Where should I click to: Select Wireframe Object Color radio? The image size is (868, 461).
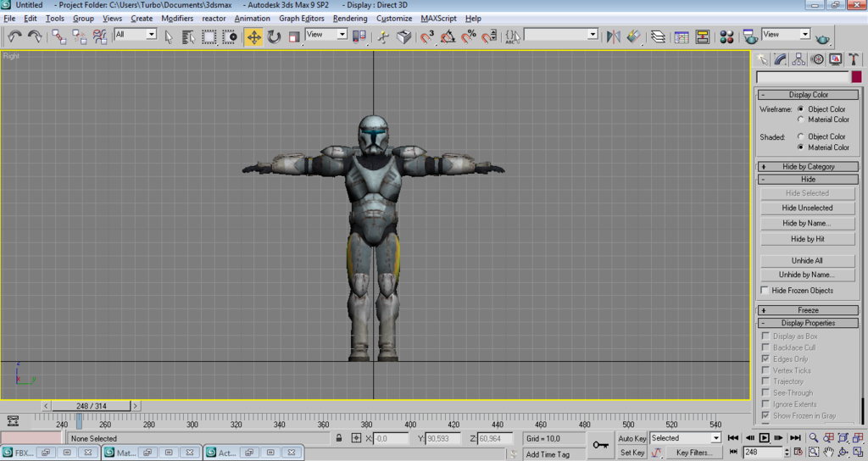coord(800,109)
